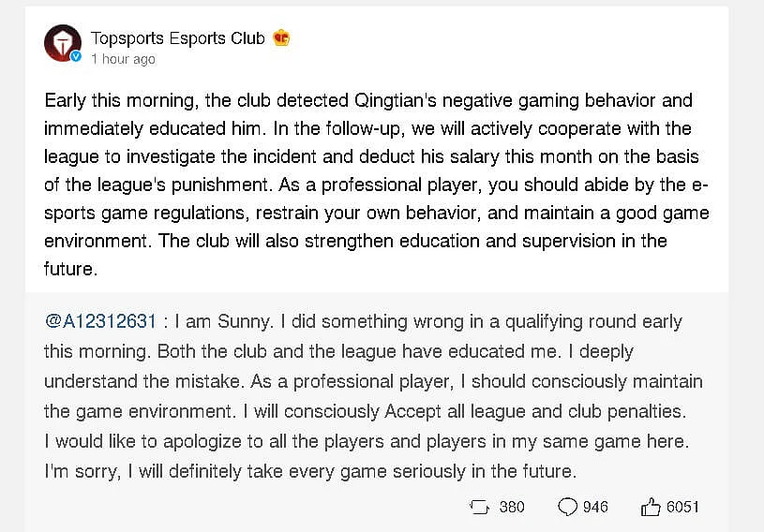Open the '1 hour ago' timestamp
764x532 pixels.
124,59
